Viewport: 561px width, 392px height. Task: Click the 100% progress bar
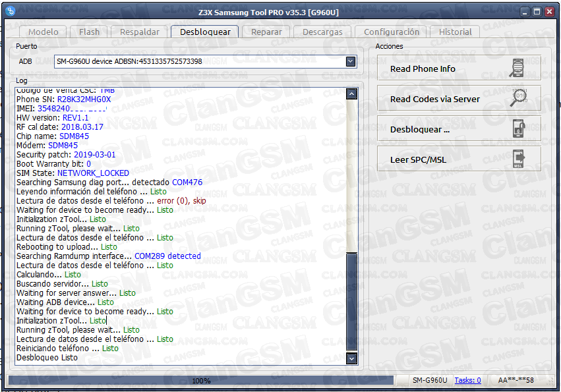click(x=201, y=381)
